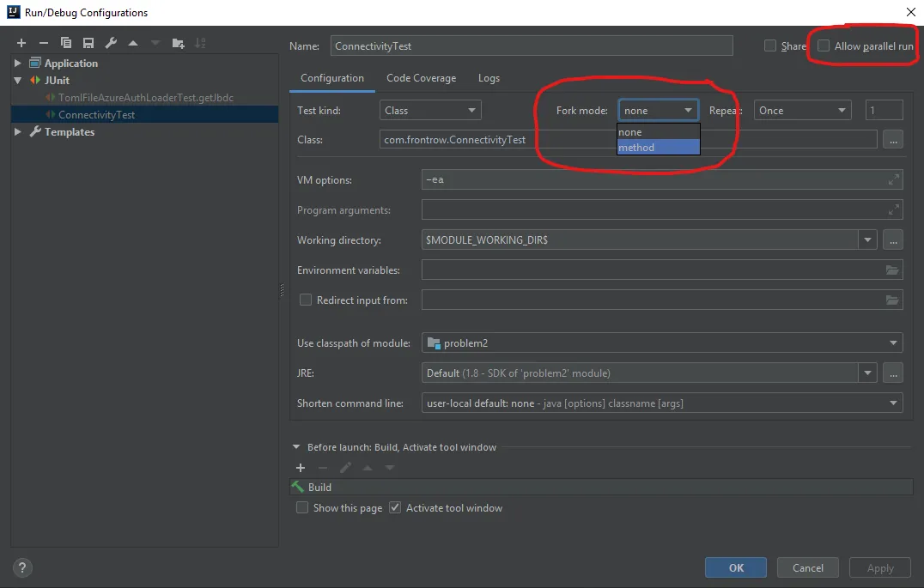The image size is (924, 588).
Task: Focus the Name input field
Action: (x=532, y=46)
